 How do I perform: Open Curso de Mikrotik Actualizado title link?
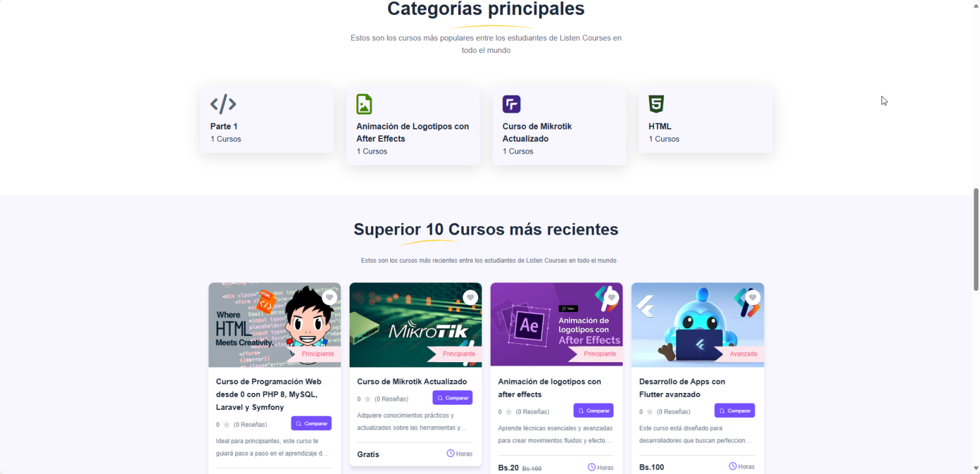(412, 382)
